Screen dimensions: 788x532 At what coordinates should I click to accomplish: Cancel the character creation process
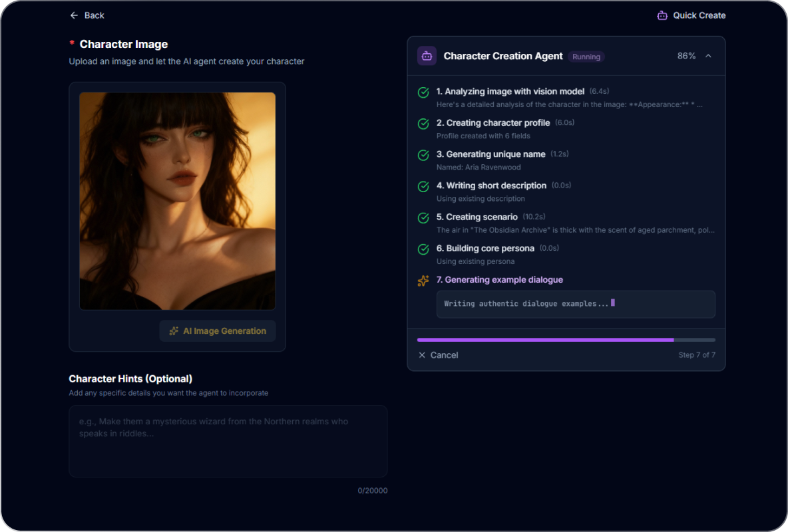(439, 355)
